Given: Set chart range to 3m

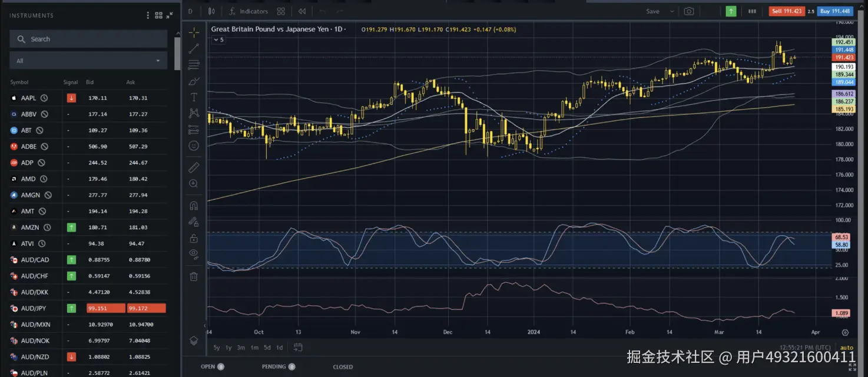Looking at the screenshot, I should point(241,348).
